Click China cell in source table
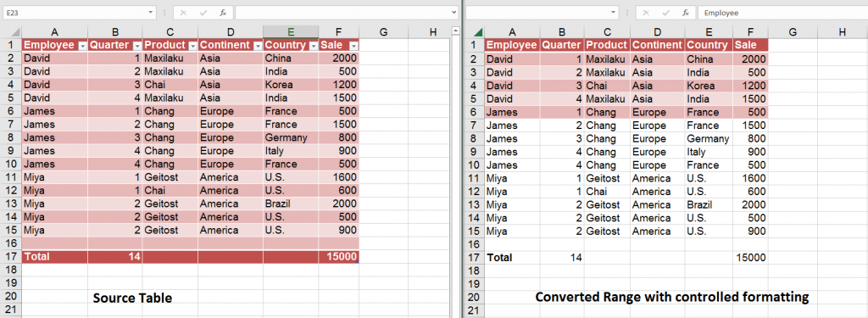868x318 pixels. [291, 58]
